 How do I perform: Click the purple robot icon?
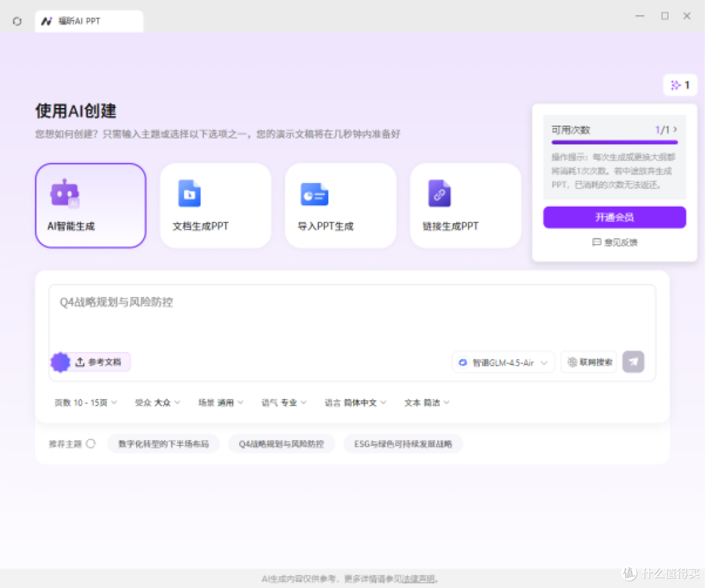click(x=65, y=194)
